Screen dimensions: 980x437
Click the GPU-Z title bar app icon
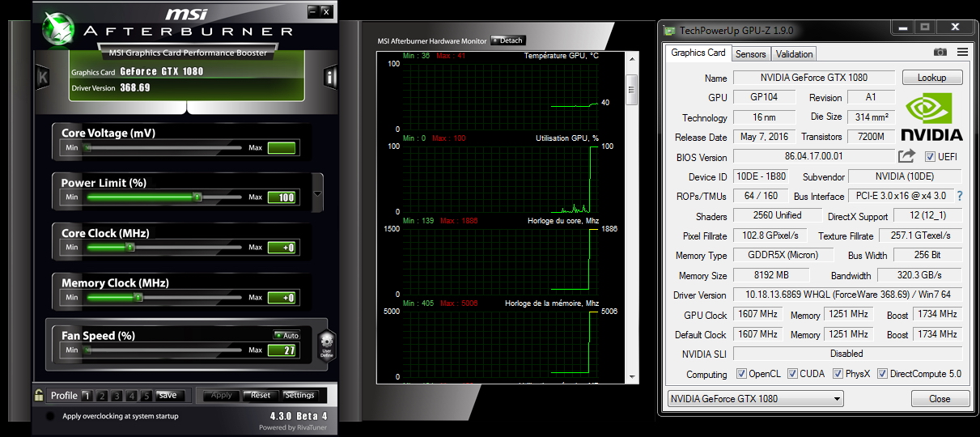point(669,30)
